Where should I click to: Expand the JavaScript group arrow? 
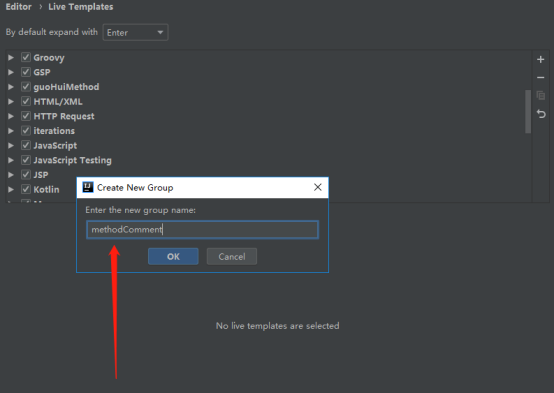[11, 145]
